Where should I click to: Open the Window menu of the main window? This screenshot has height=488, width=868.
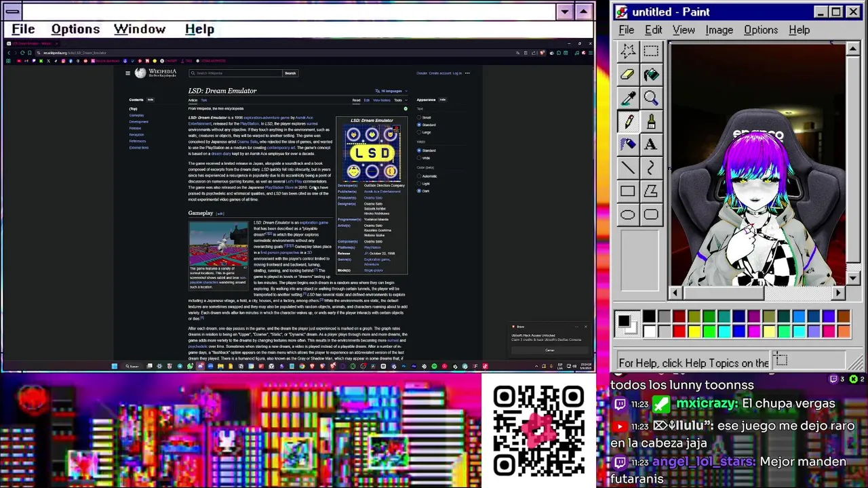140,29
